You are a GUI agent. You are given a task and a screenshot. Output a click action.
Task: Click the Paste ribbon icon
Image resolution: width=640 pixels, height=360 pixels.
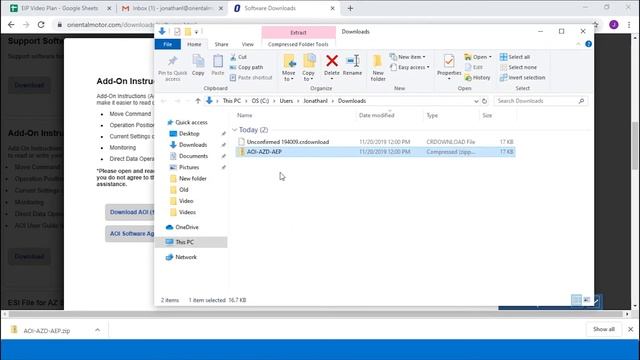(x=218, y=61)
